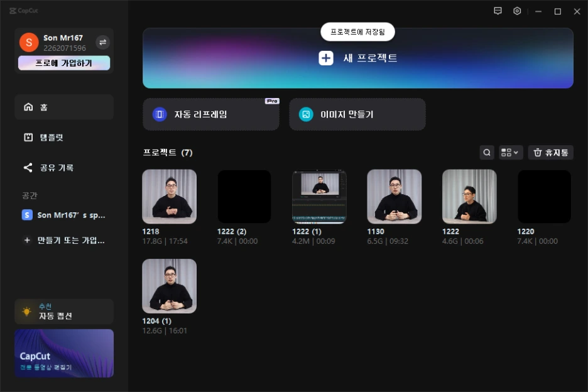This screenshot has width=588, height=392.
Task: Click the Create image teal icon
Action: (x=306, y=114)
